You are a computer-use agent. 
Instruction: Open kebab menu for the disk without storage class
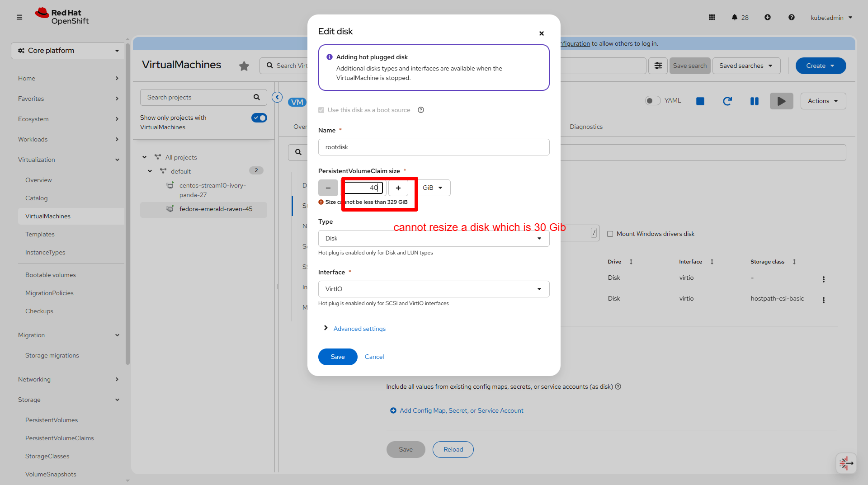click(824, 279)
